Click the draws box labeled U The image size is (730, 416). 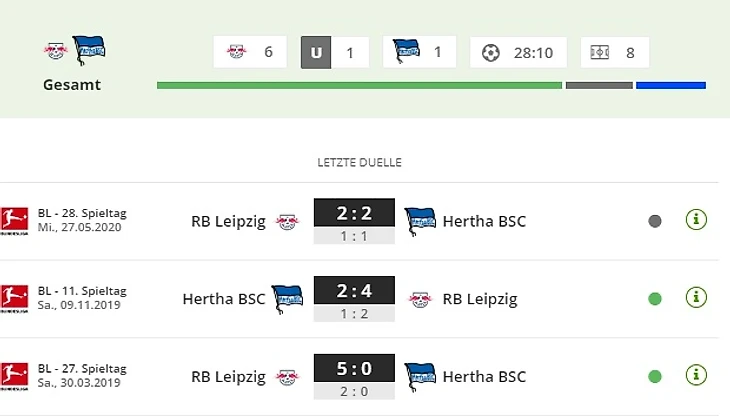tap(334, 52)
